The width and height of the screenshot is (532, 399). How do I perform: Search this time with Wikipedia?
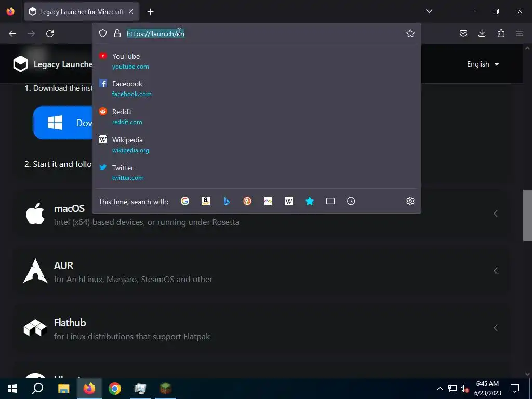pos(289,201)
